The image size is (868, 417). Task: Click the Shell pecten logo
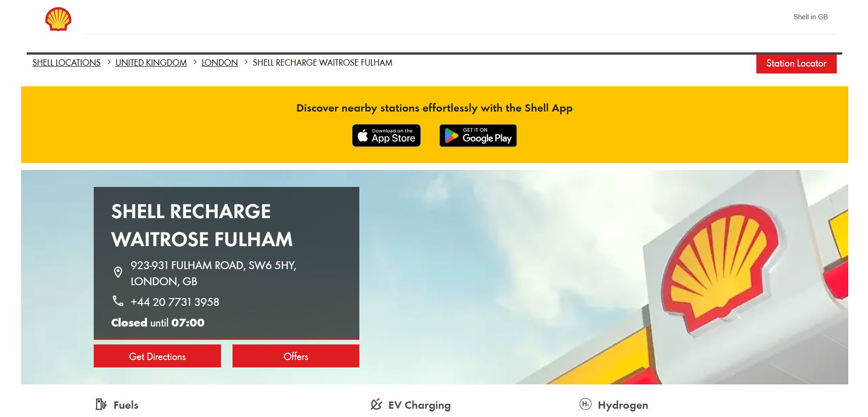[x=59, y=18]
